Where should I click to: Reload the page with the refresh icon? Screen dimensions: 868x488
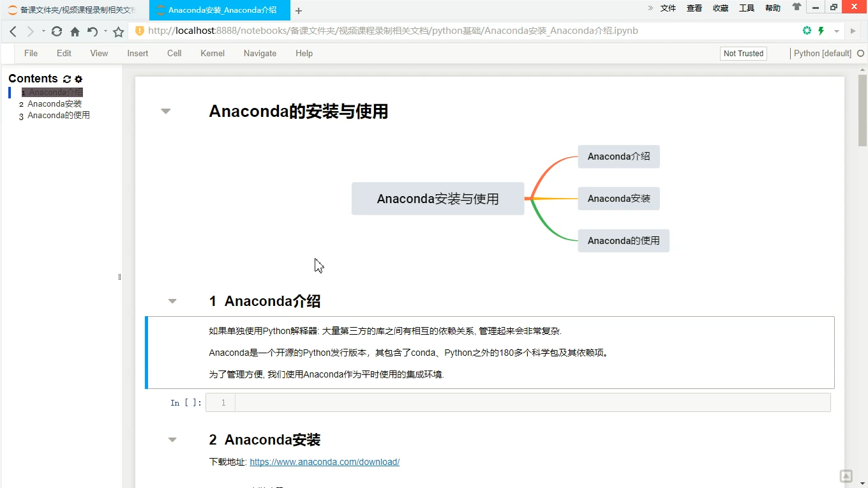(57, 31)
